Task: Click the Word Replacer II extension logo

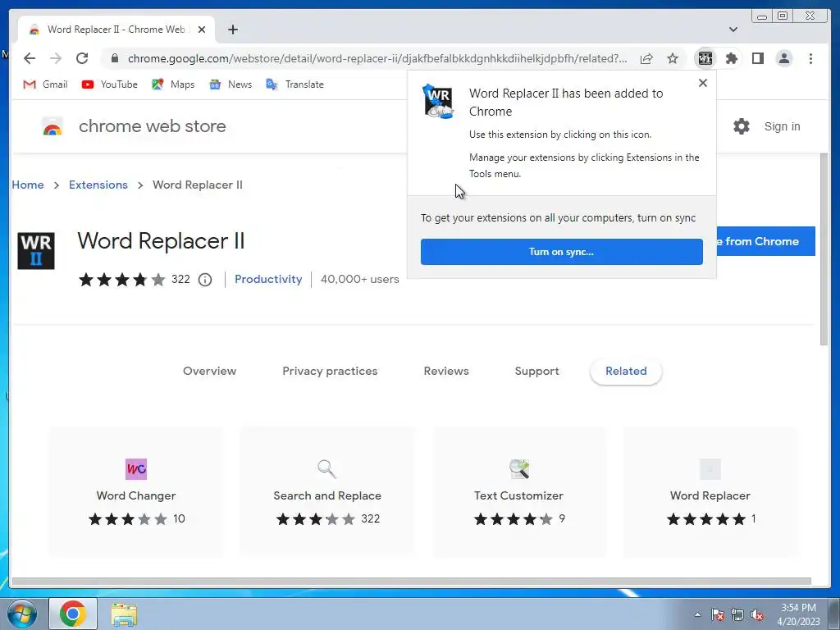Action: coord(36,251)
